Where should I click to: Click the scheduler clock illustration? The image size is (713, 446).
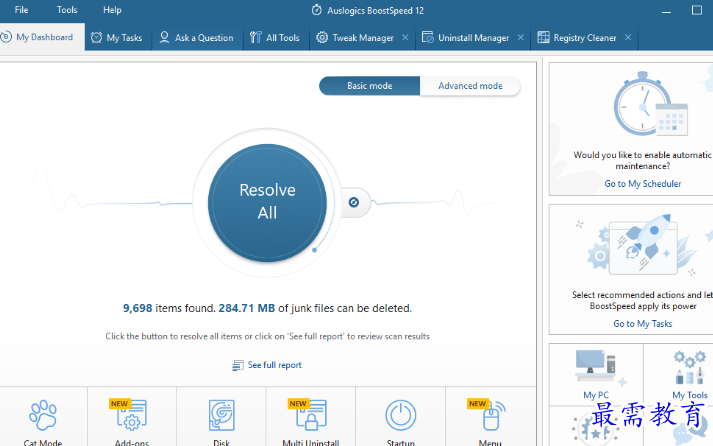coord(650,104)
